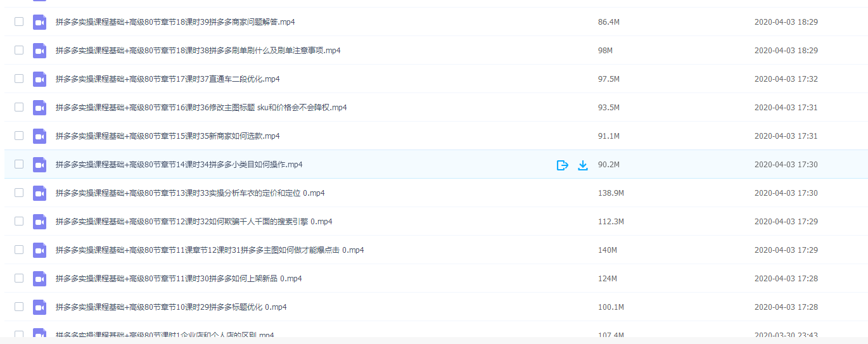
Task: Click the date on the 112.3M row
Action: click(x=786, y=222)
